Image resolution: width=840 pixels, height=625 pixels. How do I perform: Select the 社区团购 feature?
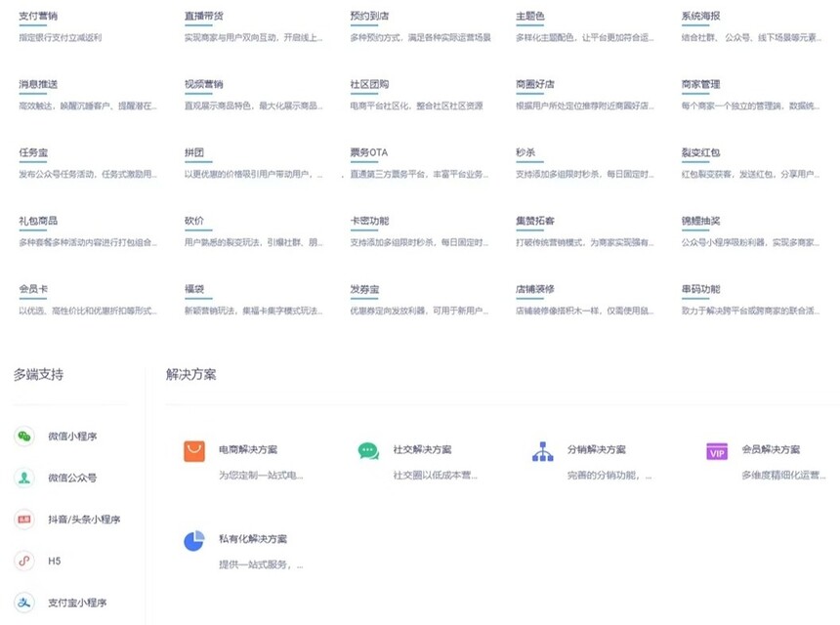tap(369, 84)
